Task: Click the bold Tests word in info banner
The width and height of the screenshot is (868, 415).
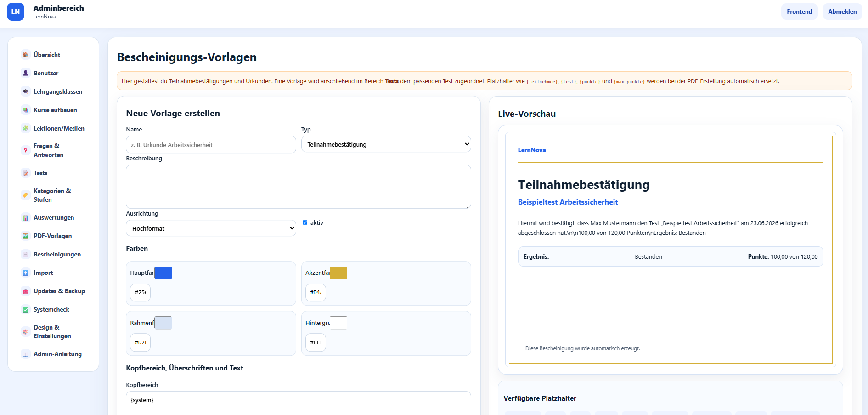Action: pyautogui.click(x=392, y=81)
